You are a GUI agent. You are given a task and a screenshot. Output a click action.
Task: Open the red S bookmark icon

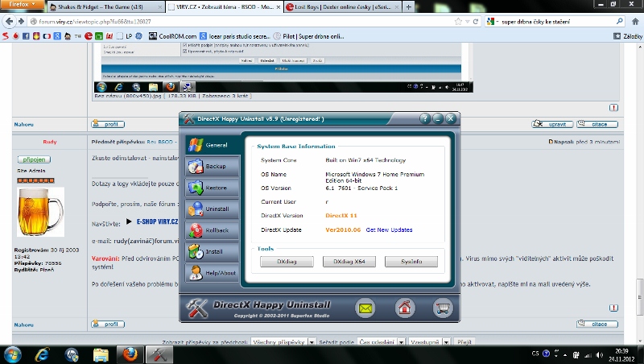pyautogui.click(x=6, y=36)
